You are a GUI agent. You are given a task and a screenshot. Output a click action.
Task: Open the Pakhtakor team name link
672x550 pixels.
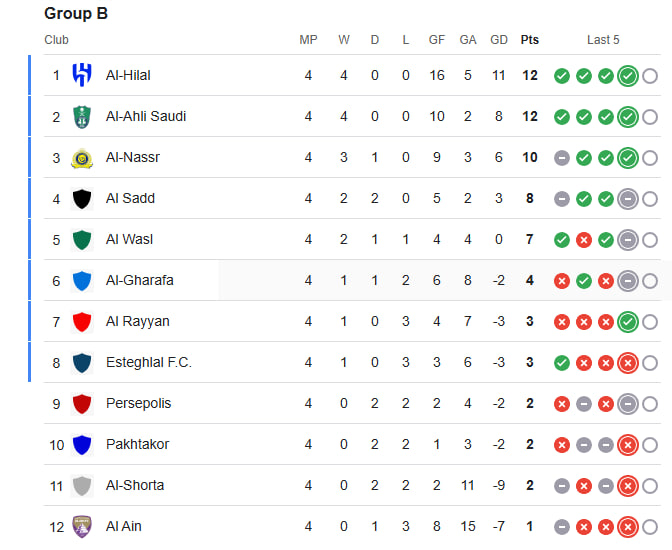138,444
